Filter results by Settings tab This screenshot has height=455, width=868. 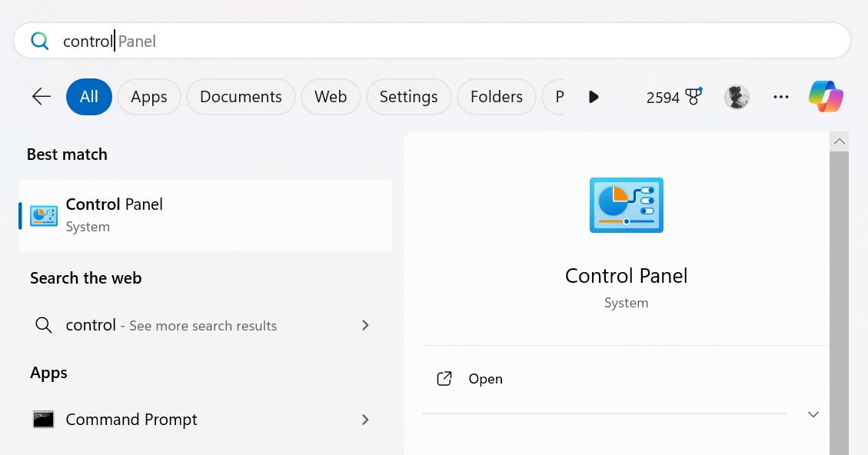pos(408,97)
